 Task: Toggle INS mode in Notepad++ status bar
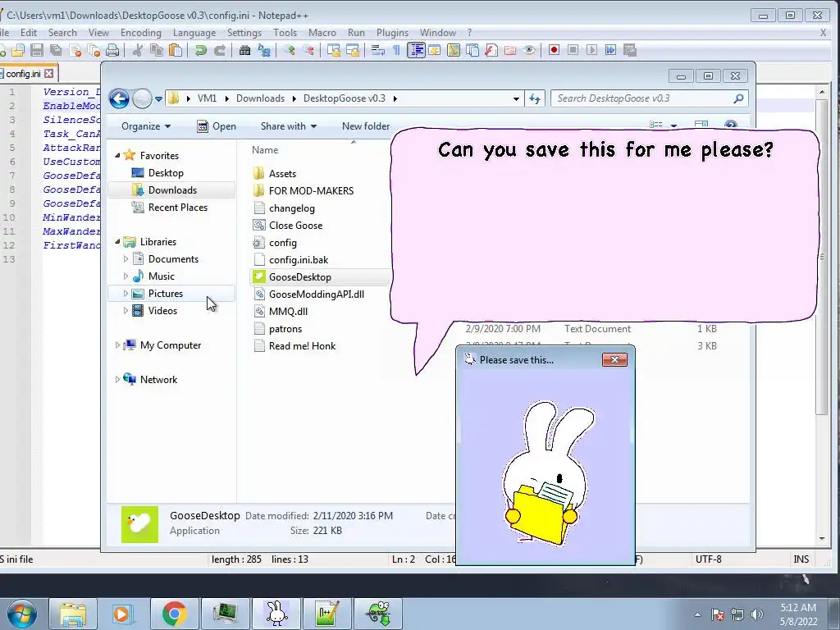point(801,559)
